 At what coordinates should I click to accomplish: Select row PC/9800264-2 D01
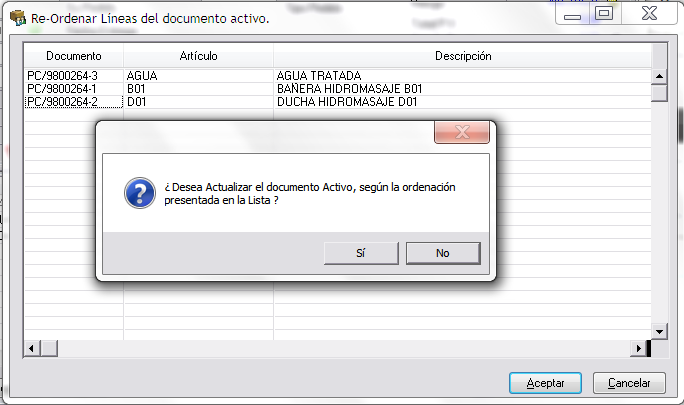[x=338, y=102]
